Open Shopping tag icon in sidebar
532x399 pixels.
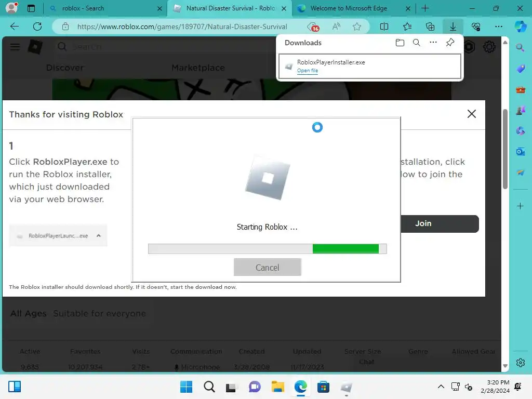coord(521,69)
